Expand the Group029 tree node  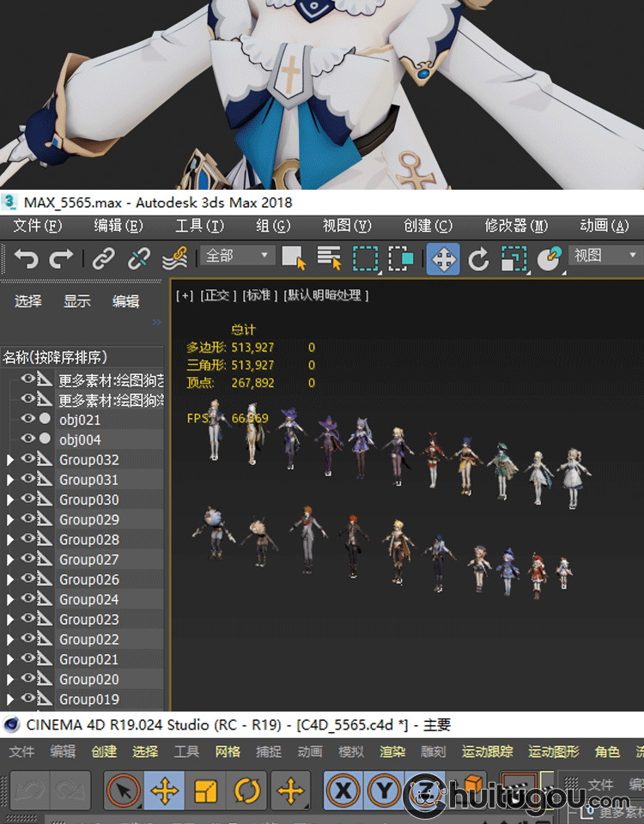point(9,520)
